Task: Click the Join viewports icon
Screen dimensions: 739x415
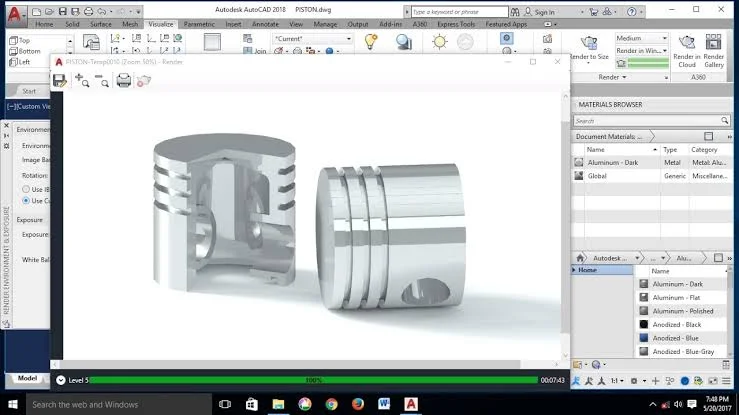Action: tap(255, 51)
